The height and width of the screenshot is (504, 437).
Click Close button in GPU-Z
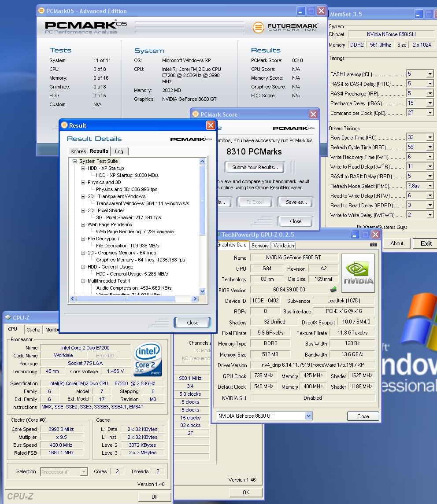click(x=363, y=416)
